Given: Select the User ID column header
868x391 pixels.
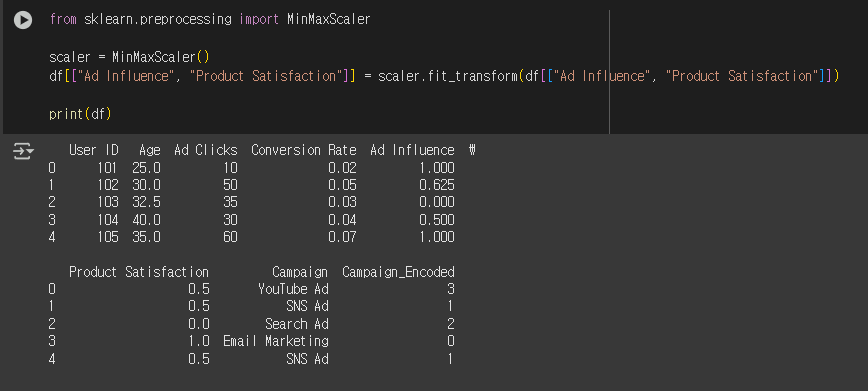Looking at the screenshot, I should click(x=94, y=150).
